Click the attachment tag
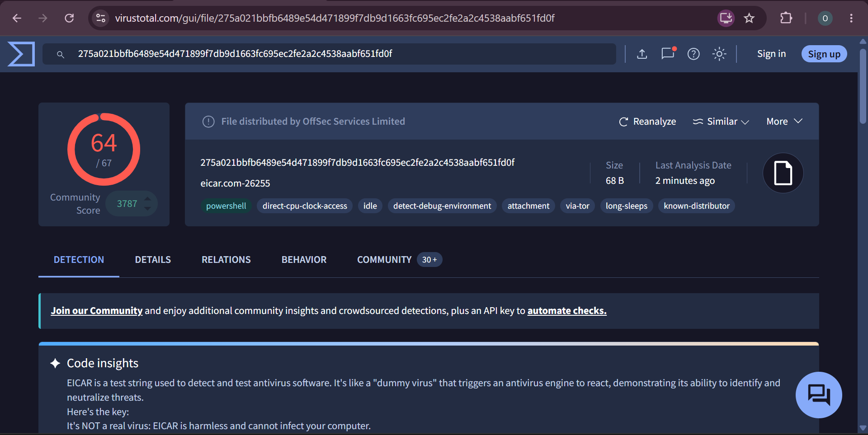 [528, 206]
